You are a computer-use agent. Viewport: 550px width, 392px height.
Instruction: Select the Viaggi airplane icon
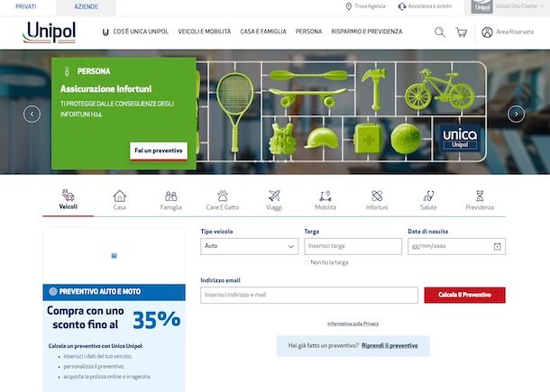click(274, 196)
